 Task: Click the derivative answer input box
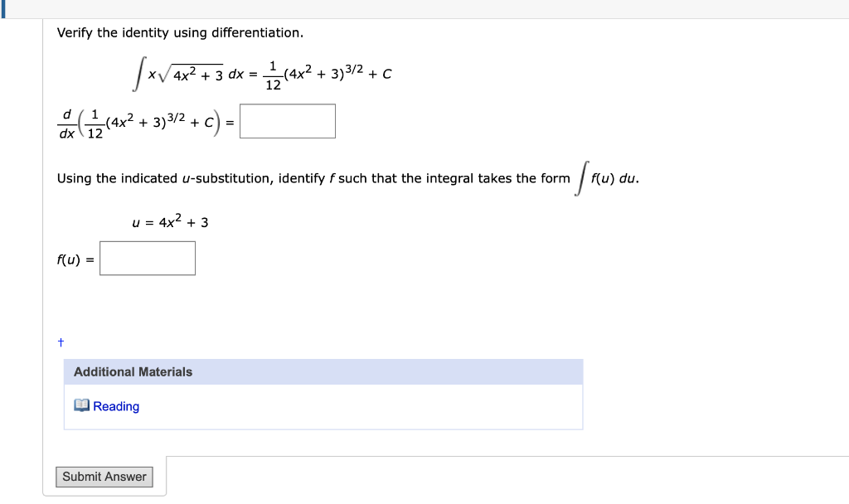pos(286,120)
